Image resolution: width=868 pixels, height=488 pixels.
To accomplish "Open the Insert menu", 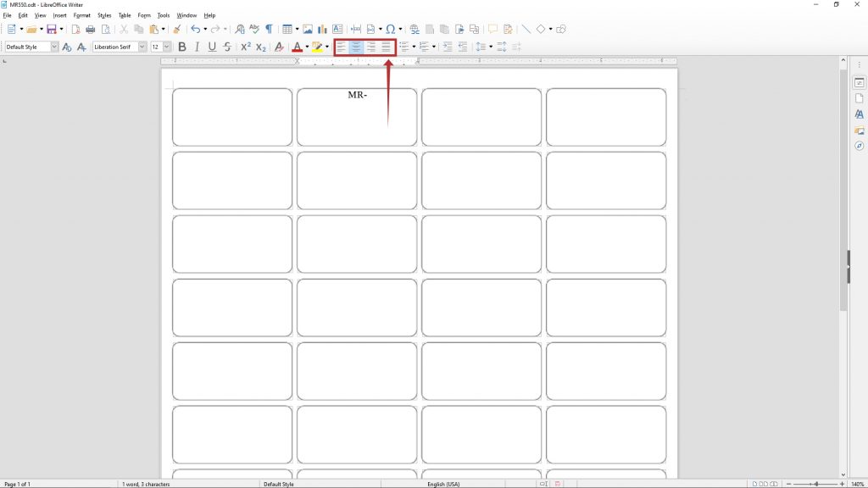I will point(60,15).
